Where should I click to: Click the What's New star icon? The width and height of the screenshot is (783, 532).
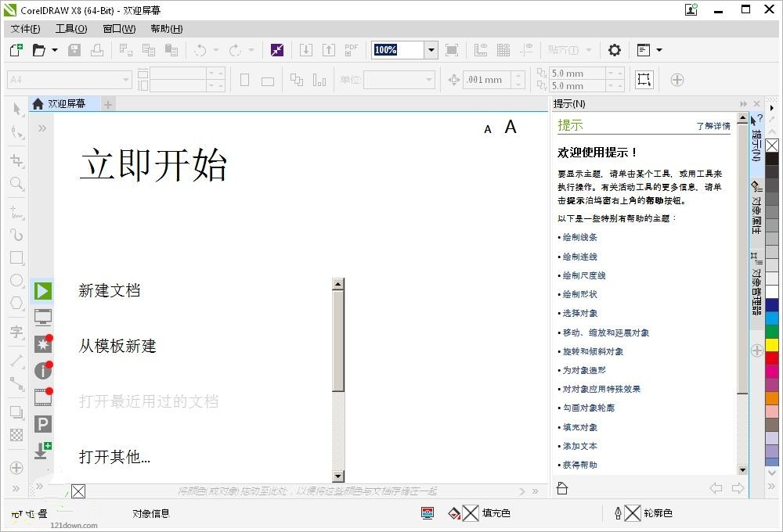[43, 343]
